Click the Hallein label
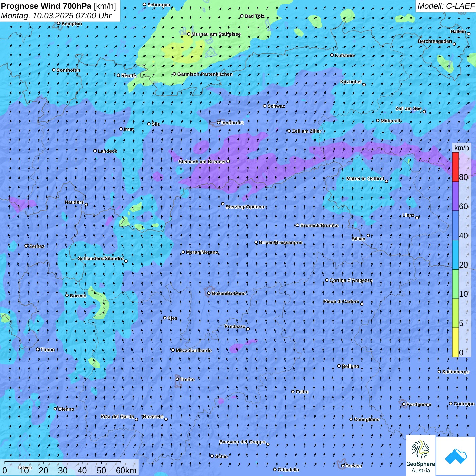Viewport: 476px width, 476px height. (x=458, y=31)
